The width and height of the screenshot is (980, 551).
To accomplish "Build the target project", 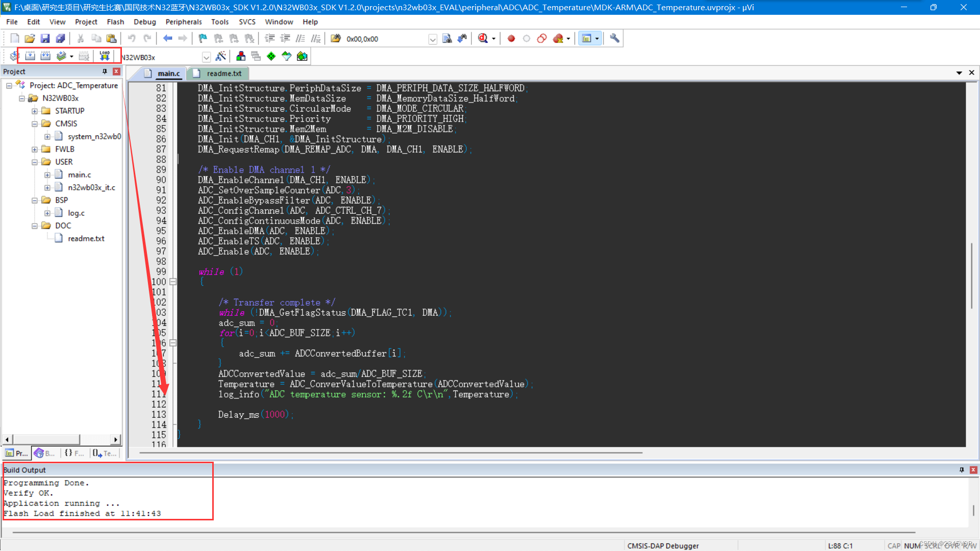I will [30, 56].
